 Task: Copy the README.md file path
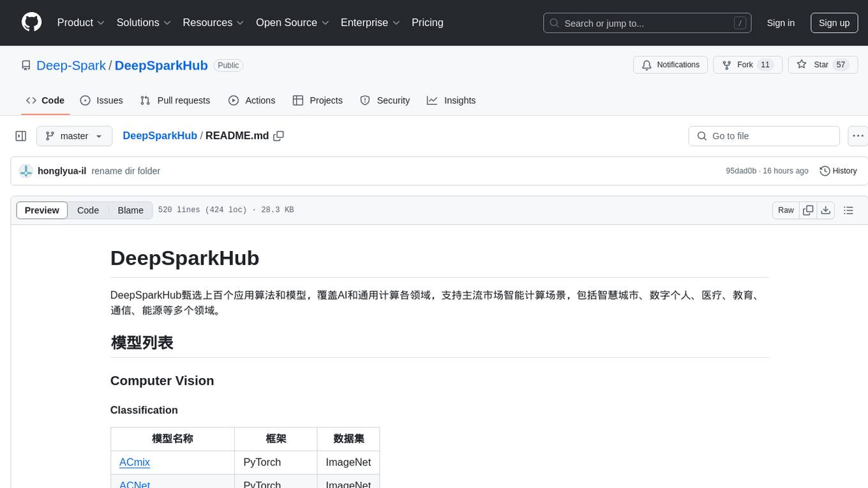(278, 136)
